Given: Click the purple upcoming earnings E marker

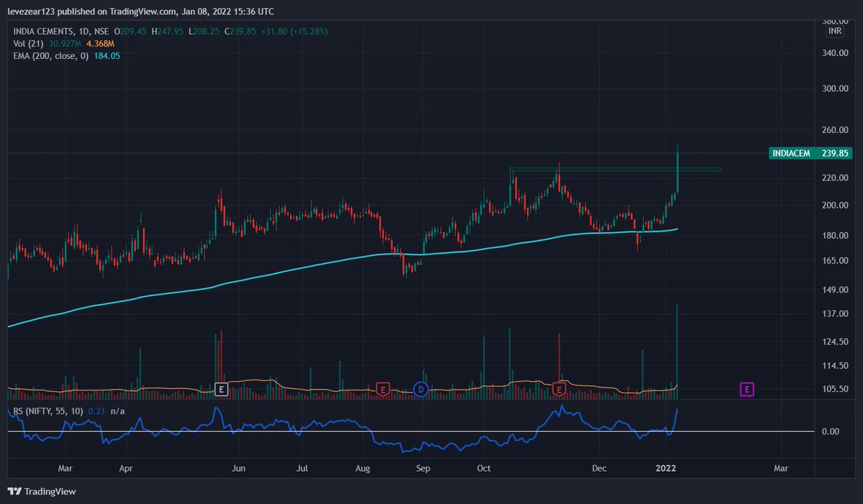Looking at the screenshot, I should (747, 390).
